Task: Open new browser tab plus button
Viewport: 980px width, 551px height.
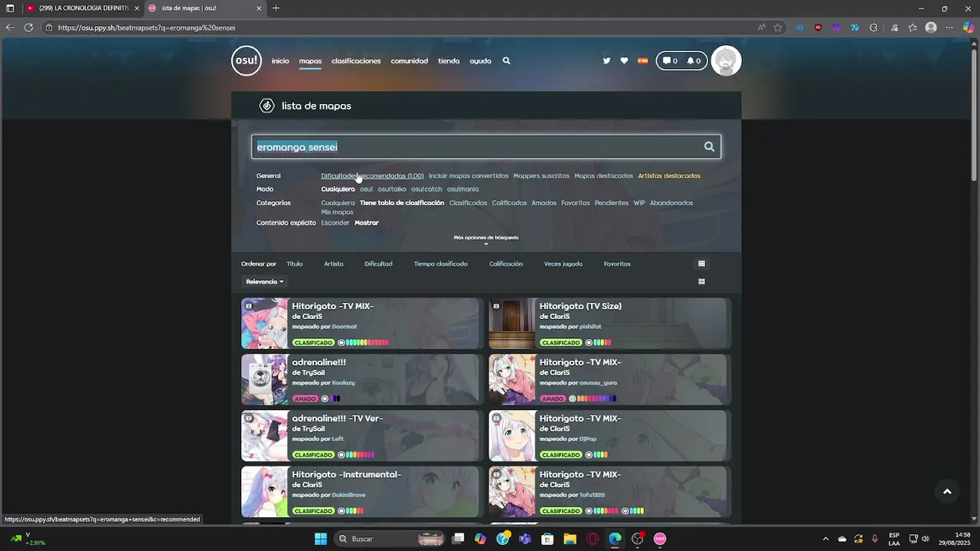Action: tap(276, 8)
